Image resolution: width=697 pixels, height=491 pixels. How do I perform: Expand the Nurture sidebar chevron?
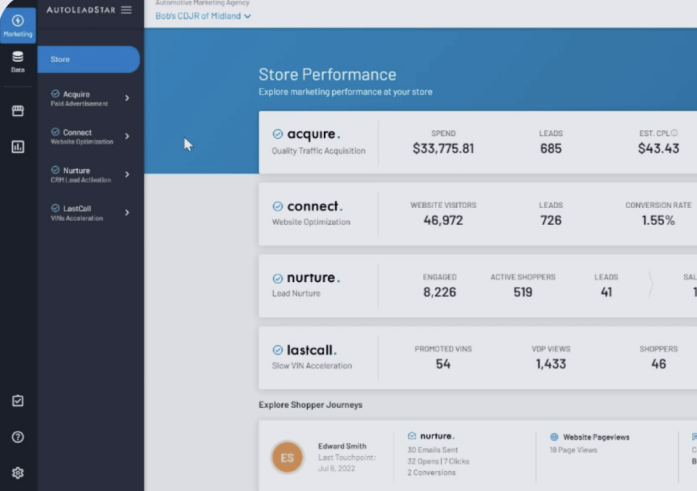click(127, 174)
